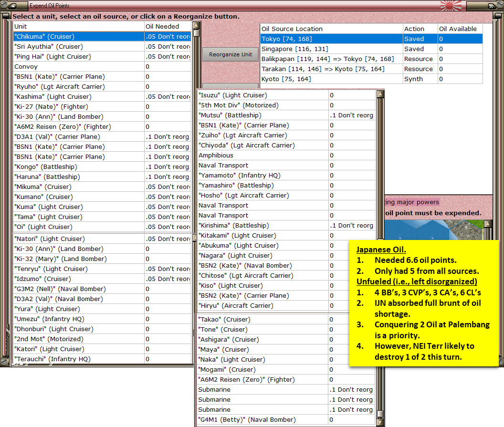Image resolution: width=504 pixels, height=427 pixels.
Task: Select the "Ping Hai" (Light Cruiser) unit
Action: point(102,57)
